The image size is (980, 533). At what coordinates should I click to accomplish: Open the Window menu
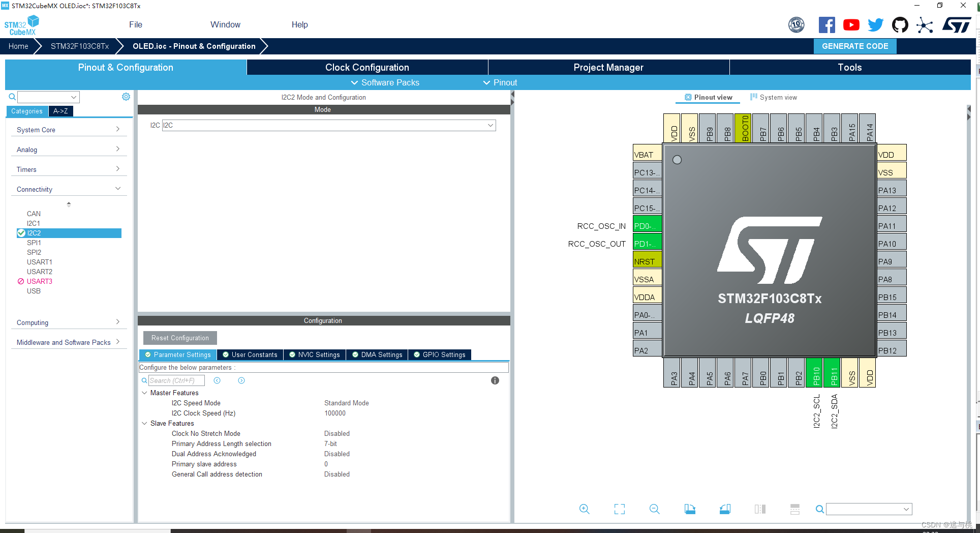[225, 24]
